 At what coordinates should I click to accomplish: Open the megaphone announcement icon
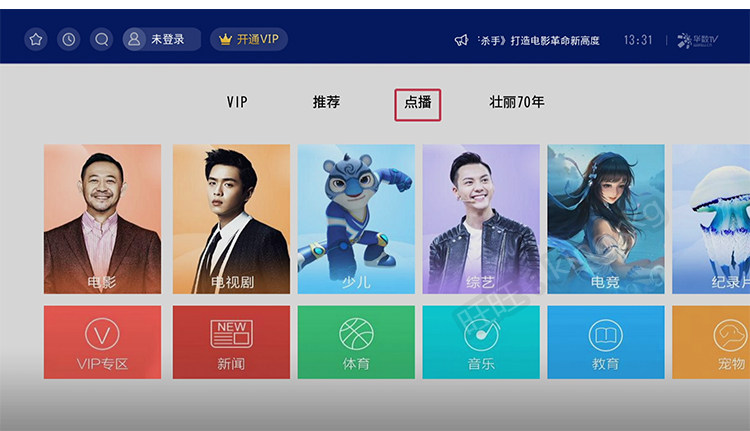[x=461, y=40]
